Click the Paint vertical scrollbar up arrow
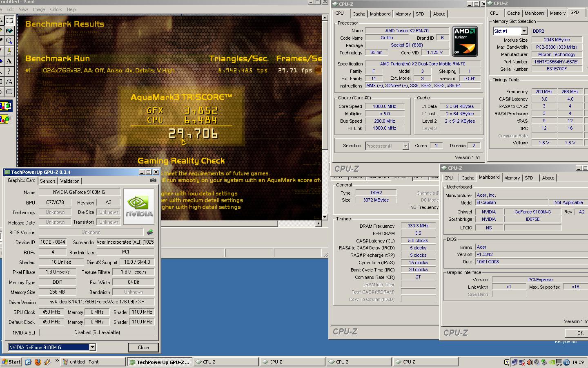This screenshot has height=368, width=588. 325,18
